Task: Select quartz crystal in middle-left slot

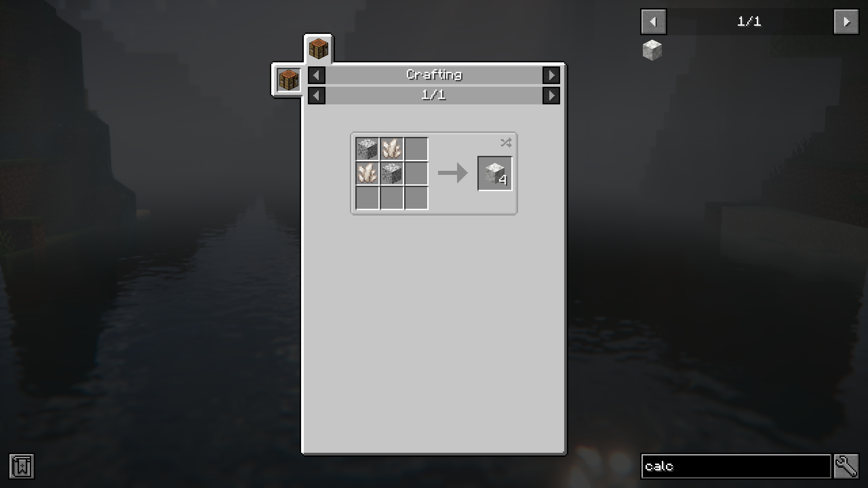Action: point(367,174)
